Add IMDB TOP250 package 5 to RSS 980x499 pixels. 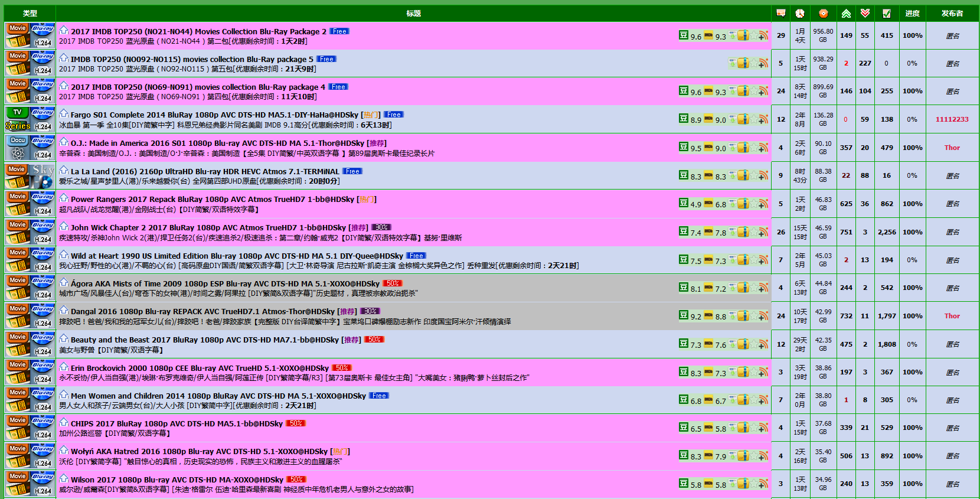click(x=763, y=63)
